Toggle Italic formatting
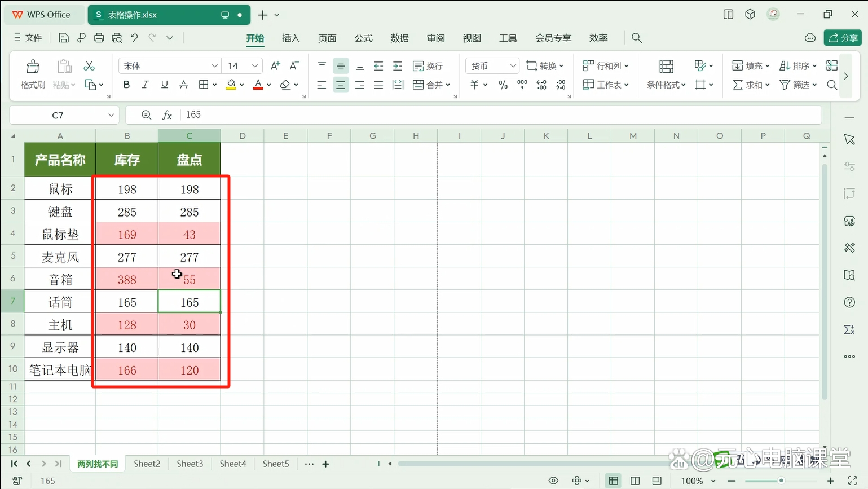Viewport: 868px width, 489px height. tap(145, 85)
